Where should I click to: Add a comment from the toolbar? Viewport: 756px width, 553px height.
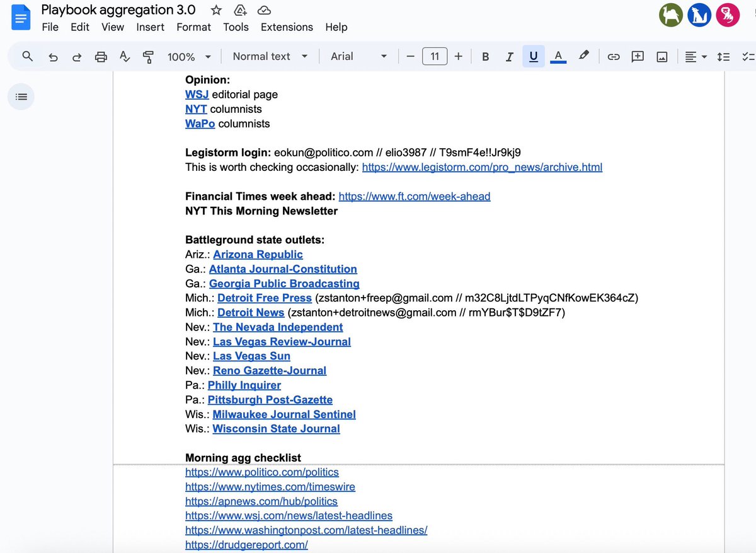tap(638, 57)
